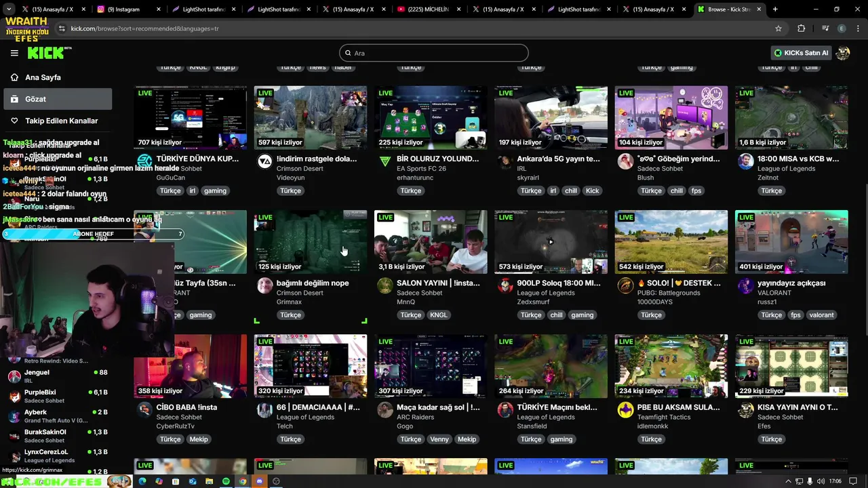Open PUBG: Battlegrounds category link
The image size is (868, 488).
pos(669,293)
